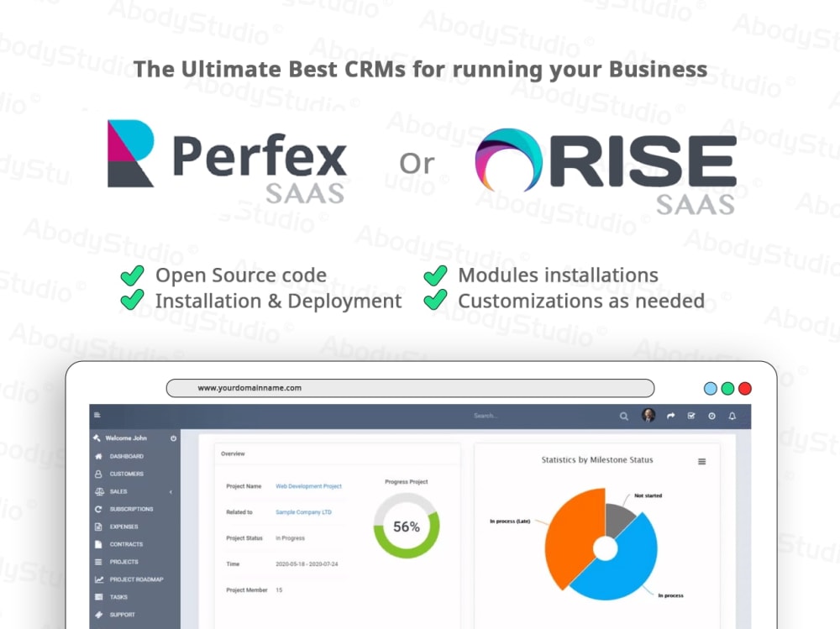Click the Support ticket icon in the sidebar

click(x=98, y=615)
